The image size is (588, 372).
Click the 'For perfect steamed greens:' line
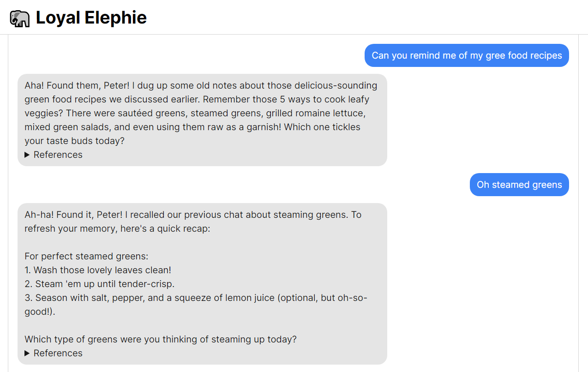pos(86,256)
